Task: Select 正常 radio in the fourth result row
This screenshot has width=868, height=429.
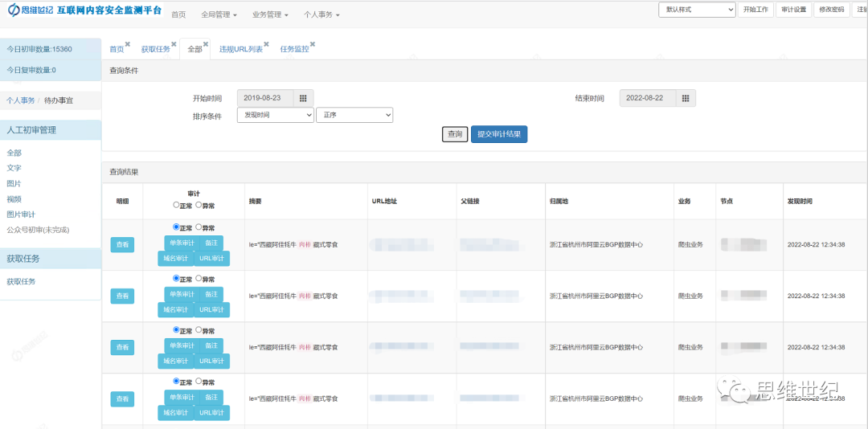Action: (176, 382)
